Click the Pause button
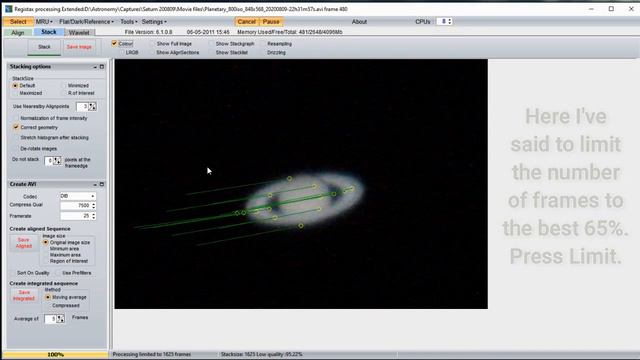The width and height of the screenshot is (640, 360). pos(271,22)
